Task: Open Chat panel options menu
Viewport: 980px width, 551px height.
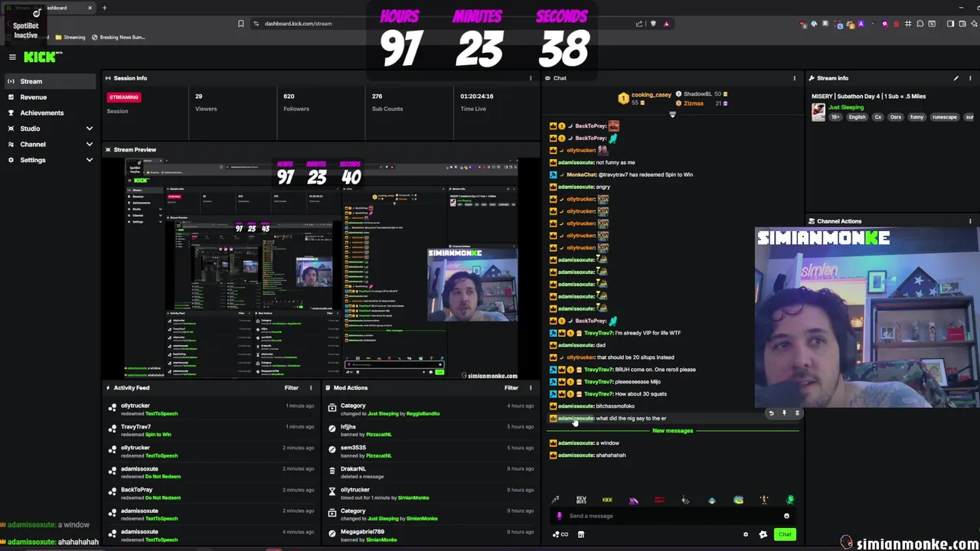Action: coord(794,78)
